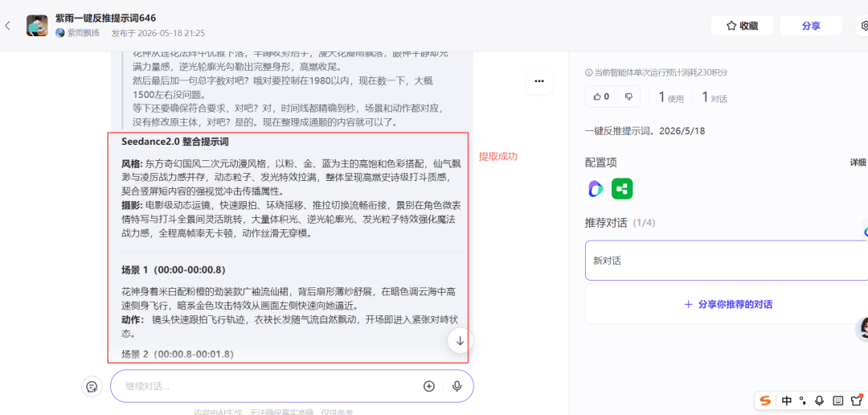The height and width of the screenshot is (415, 868).
Task: Click IME bar microphone voice input
Action: click(820, 401)
